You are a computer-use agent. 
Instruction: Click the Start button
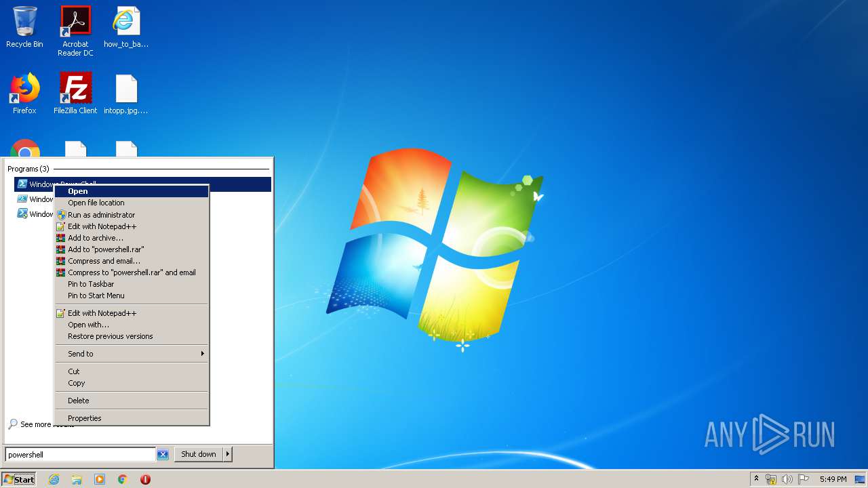click(x=19, y=479)
